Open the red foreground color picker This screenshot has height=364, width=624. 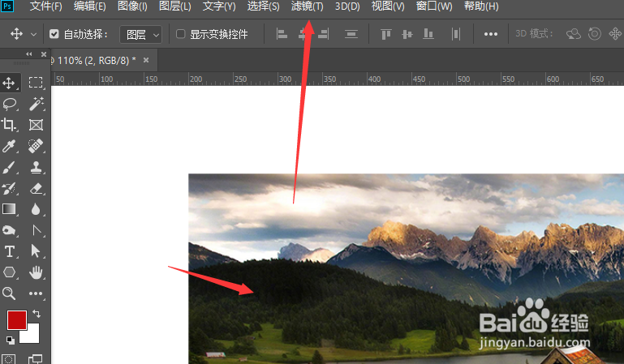17,320
